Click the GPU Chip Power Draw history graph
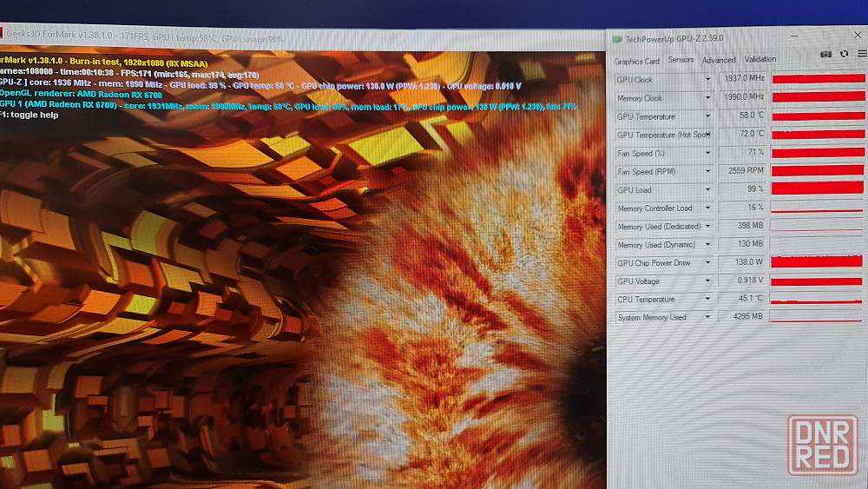 (x=817, y=261)
